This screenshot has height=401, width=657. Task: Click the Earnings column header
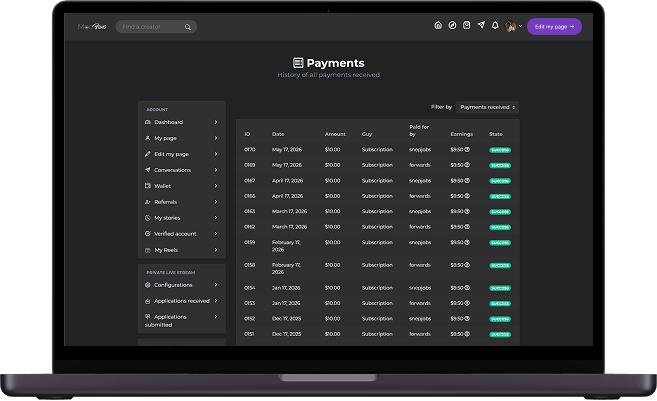click(x=461, y=134)
